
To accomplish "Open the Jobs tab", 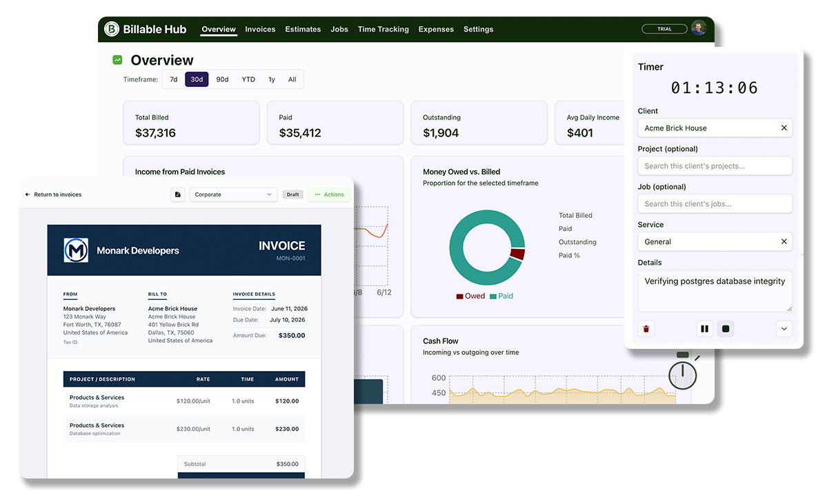I will (x=339, y=29).
